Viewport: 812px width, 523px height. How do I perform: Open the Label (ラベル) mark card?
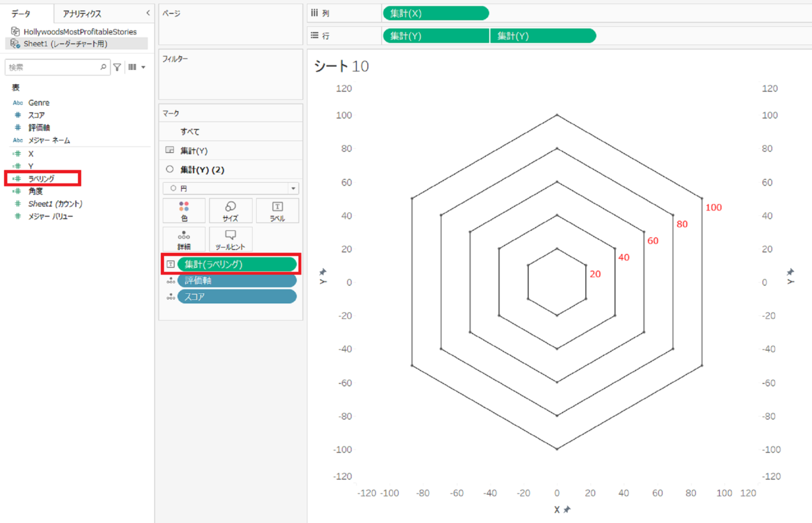(277, 211)
